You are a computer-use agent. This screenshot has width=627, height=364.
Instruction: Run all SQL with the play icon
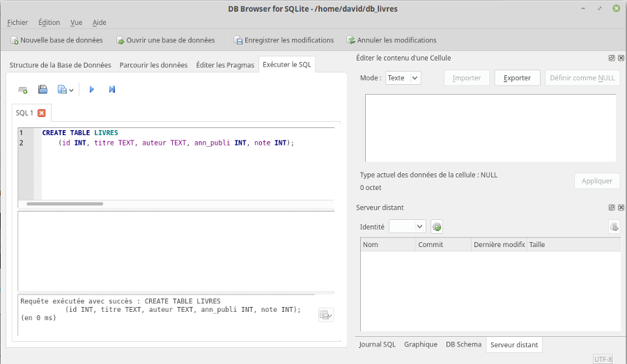point(91,90)
